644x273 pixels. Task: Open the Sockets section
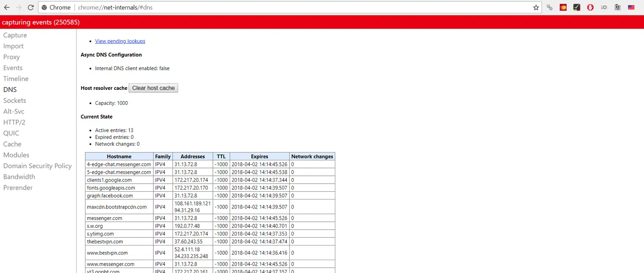point(15,101)
